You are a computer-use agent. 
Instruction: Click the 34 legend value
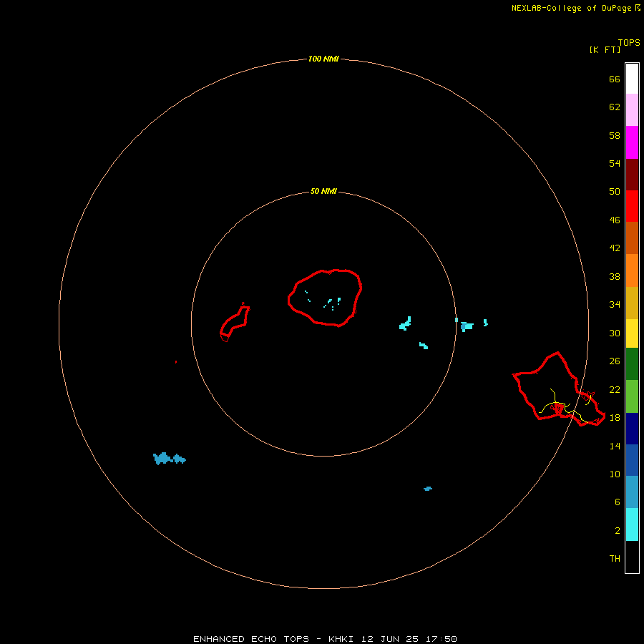pos(615,305)
